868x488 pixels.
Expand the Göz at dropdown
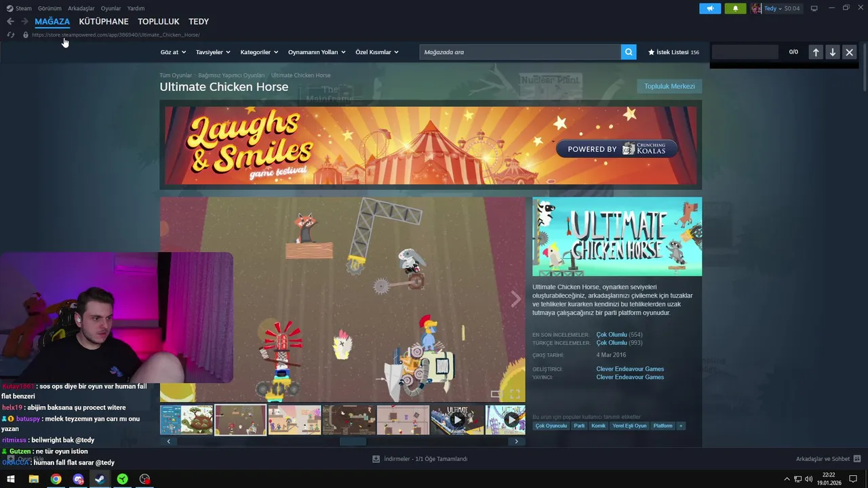(173, 52)
